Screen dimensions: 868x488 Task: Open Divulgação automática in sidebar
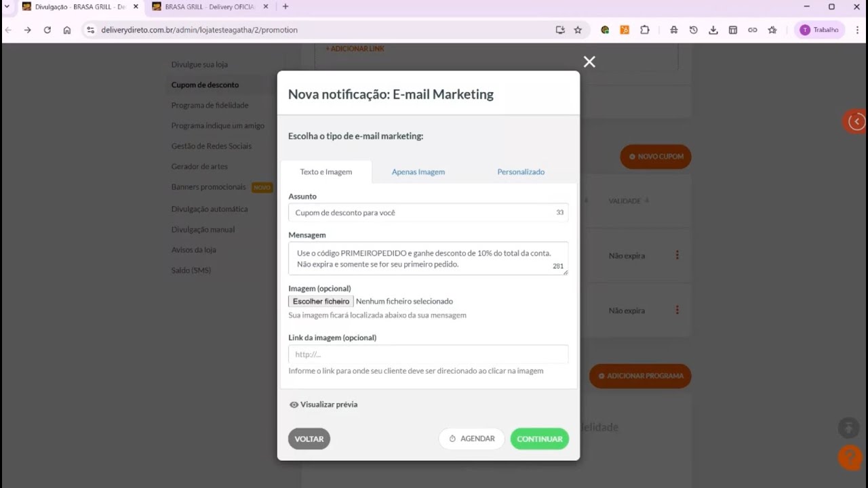[210, 209]
